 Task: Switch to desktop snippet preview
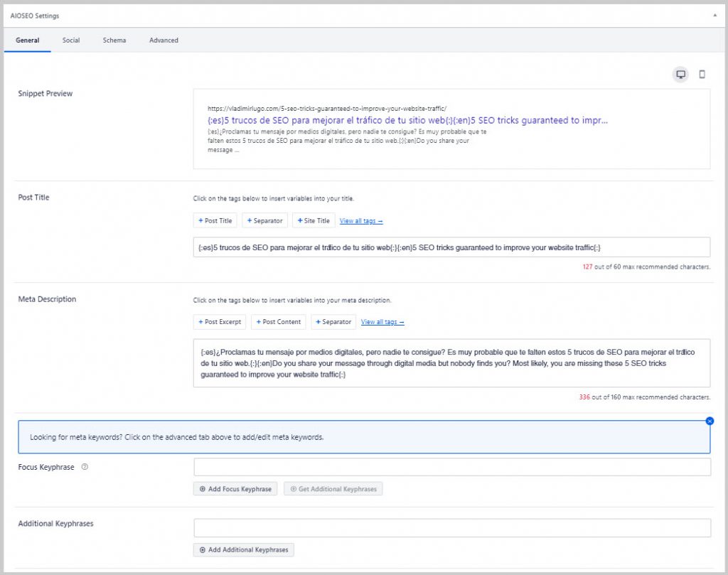point(680,75)
